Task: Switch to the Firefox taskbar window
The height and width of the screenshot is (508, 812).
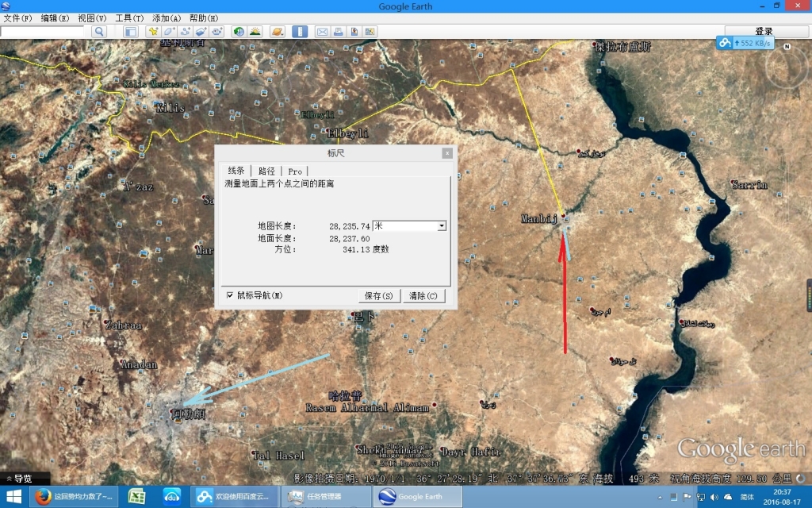Action: point(74,497)
